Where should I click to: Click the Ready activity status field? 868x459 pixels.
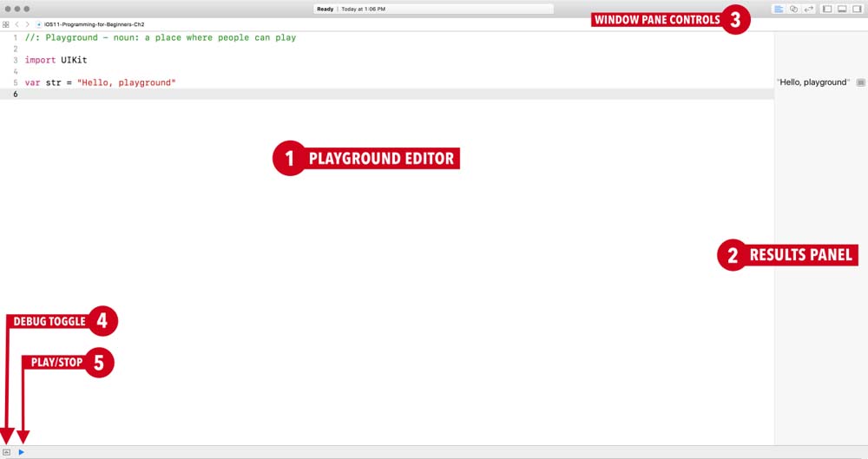coord(433,9)
